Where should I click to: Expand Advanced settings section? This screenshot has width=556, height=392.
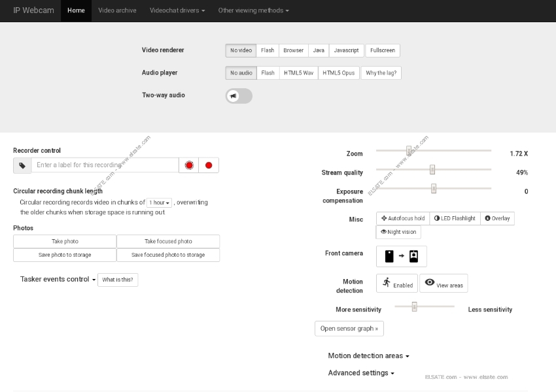click(361, 373)
